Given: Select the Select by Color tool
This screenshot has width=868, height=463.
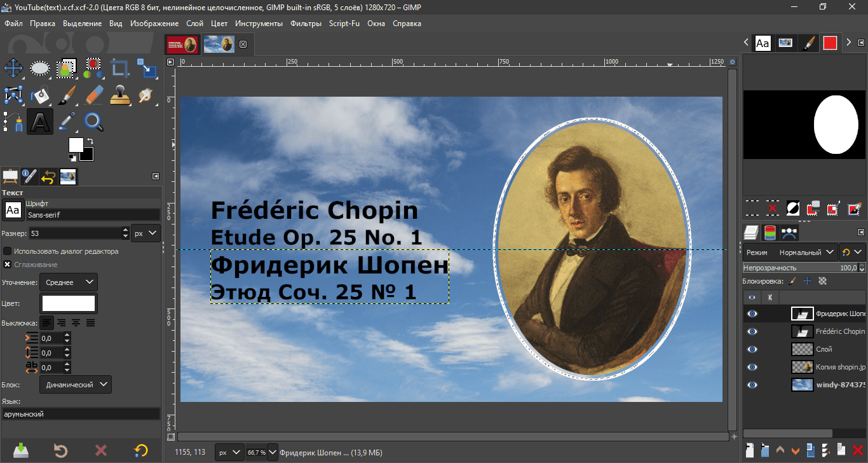Looking at the screenshot, I should (93, 68).
